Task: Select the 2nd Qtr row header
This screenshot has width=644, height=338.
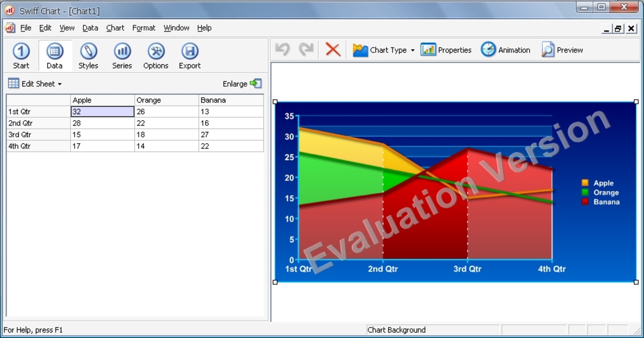Action: click(x=38, y=123)
